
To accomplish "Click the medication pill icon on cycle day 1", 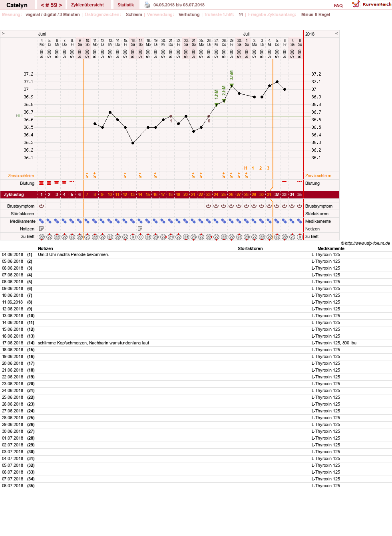I will pos(41,221).
